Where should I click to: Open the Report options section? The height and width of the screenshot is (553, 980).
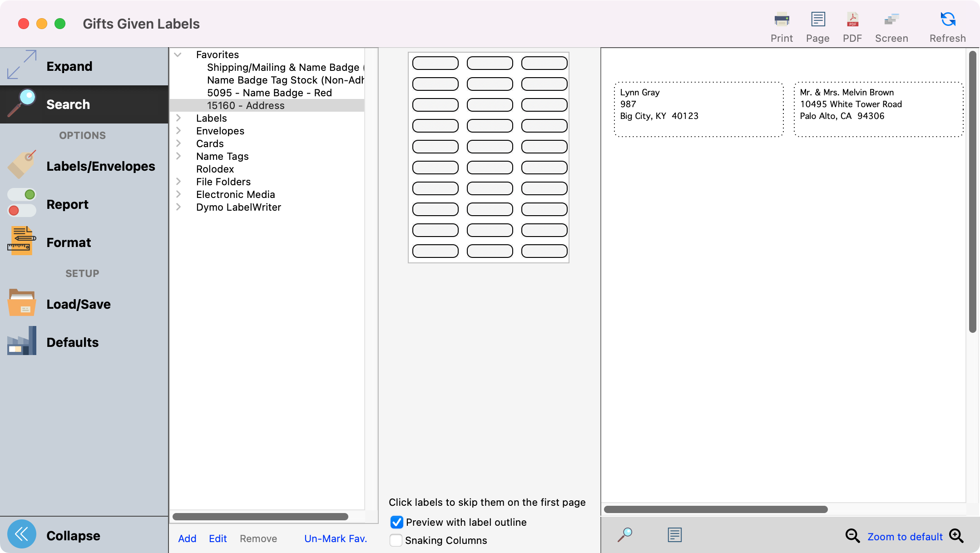(x=67, y=204)
